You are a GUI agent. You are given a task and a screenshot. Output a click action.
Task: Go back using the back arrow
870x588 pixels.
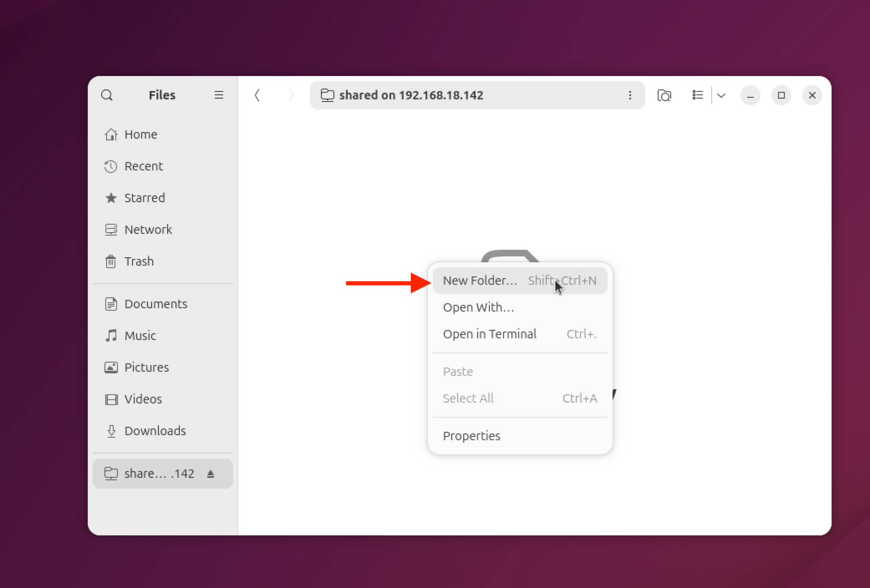point(257,95)
